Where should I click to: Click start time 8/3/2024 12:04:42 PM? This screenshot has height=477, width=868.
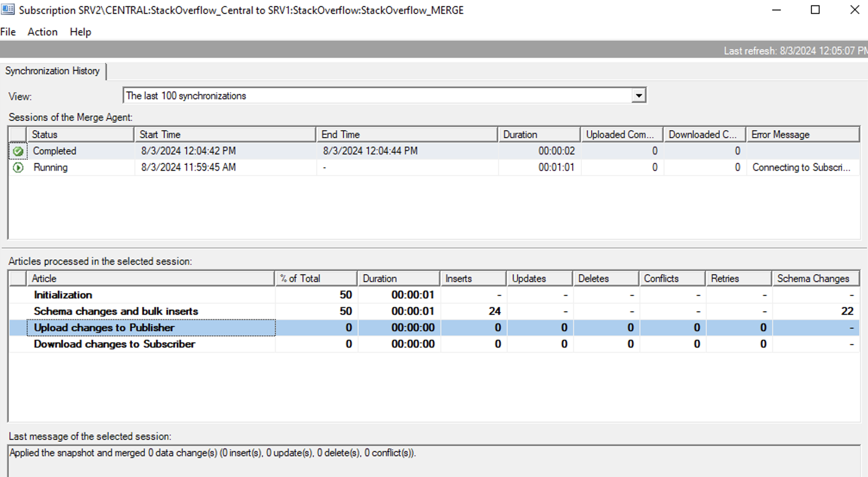[188, 151]
